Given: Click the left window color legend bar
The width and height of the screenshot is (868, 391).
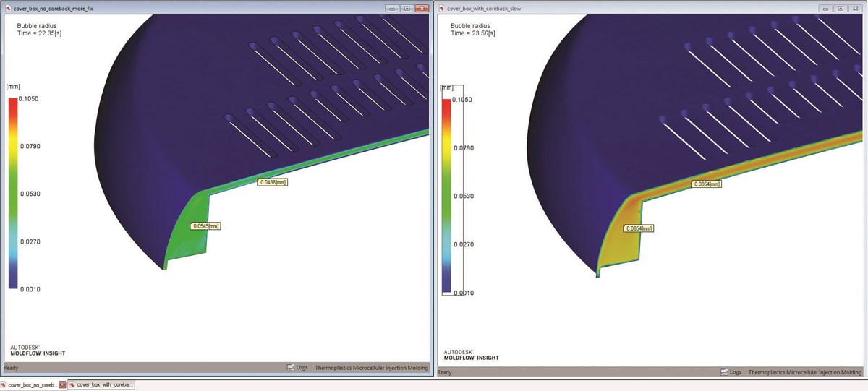Looking at the screenshot, I should [x=13, y=193].
